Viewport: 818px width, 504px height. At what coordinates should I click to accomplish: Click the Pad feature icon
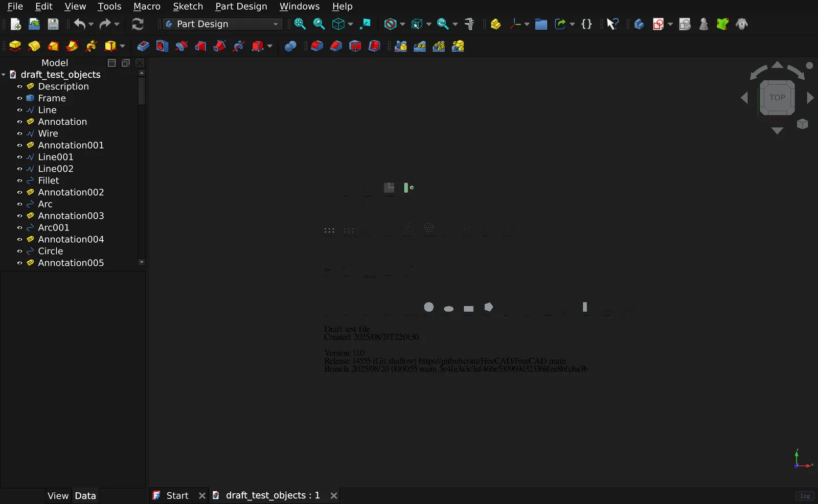(x=15, y=46)
